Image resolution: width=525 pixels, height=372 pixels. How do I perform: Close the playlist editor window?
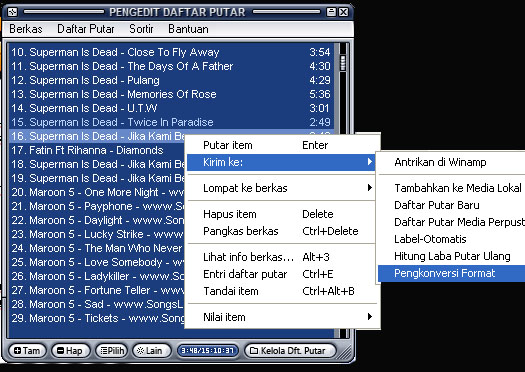[x=343, y=12]
